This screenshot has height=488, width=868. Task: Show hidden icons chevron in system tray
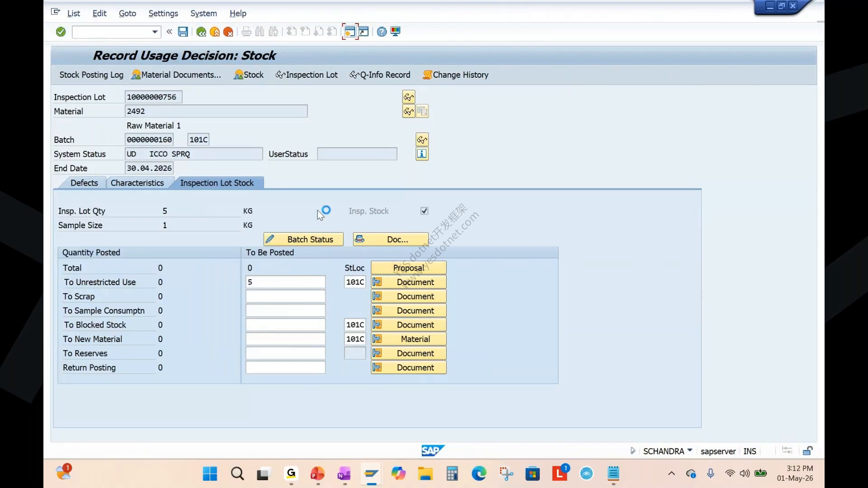[x=671, y=474]
